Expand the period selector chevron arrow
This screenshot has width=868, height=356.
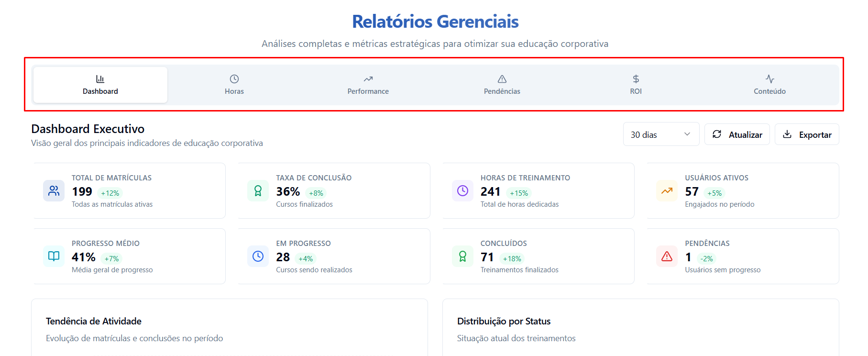click(x=687, y=134)
